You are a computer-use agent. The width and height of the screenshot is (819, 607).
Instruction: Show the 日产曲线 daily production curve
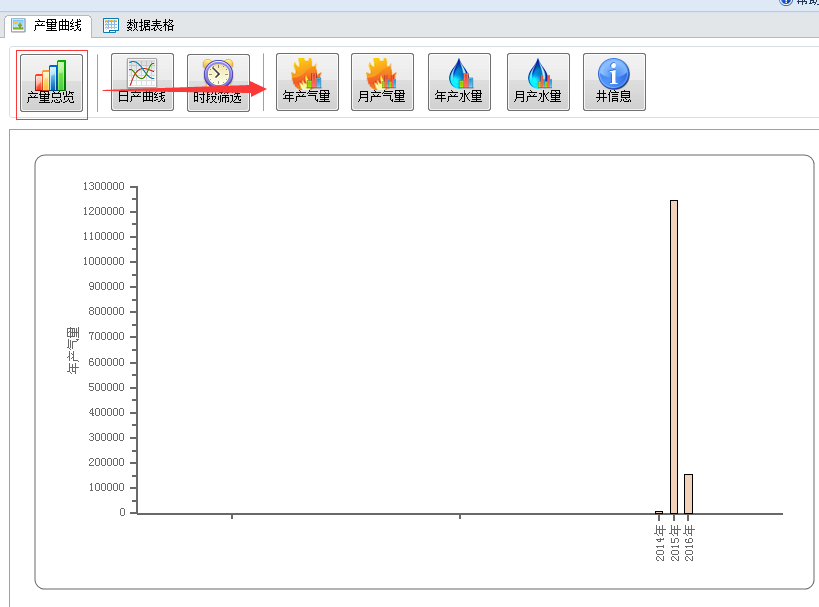coord(142,83)
